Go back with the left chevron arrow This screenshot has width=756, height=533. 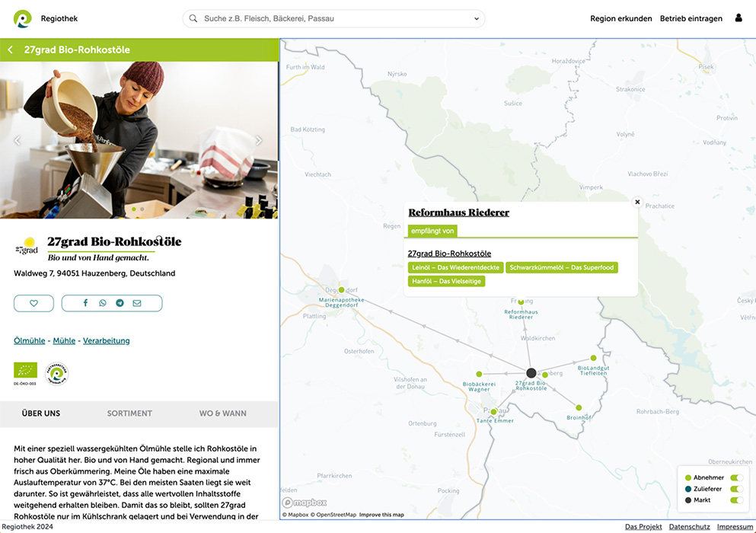(10, 49)
